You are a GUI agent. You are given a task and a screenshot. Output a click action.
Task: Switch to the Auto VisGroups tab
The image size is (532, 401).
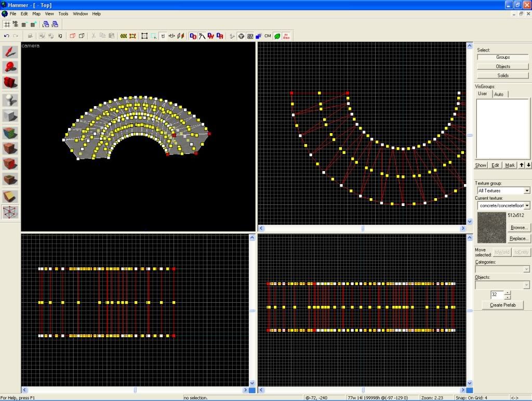(x=499, y=94)
